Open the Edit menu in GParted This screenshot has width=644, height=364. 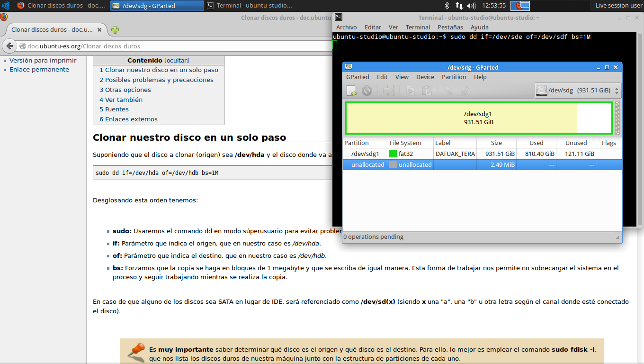click(x=382, y=77)
